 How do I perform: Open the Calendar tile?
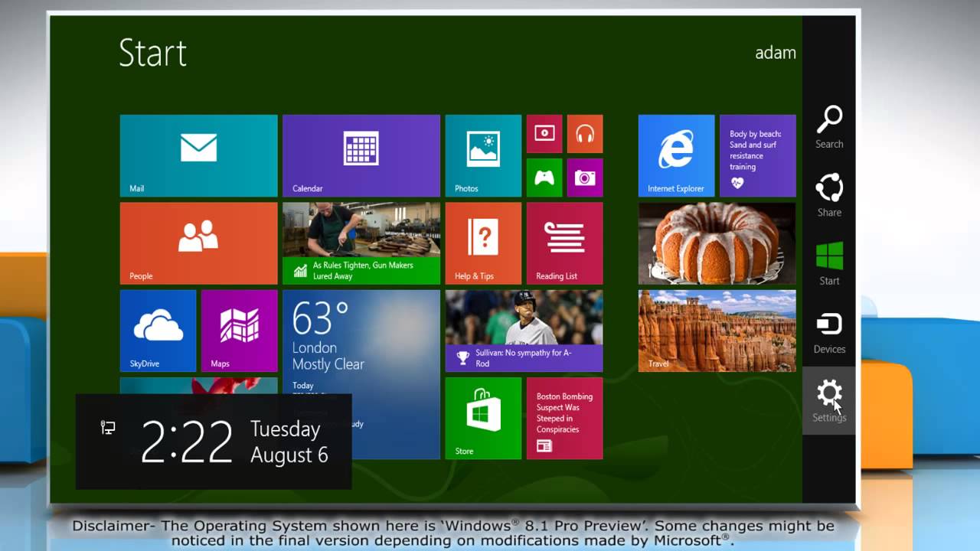pyautogui.click(x=361, y=155)
